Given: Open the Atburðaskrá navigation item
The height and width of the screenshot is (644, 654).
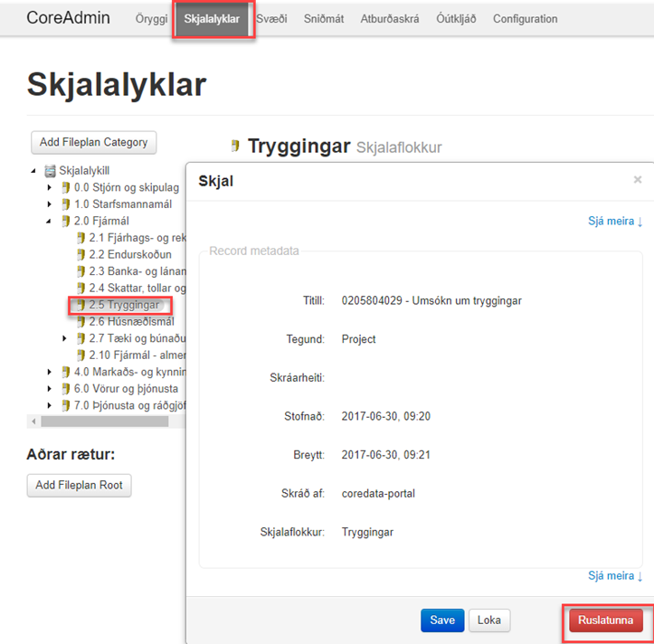Looking at the screenshot, I should click(389, 19).
